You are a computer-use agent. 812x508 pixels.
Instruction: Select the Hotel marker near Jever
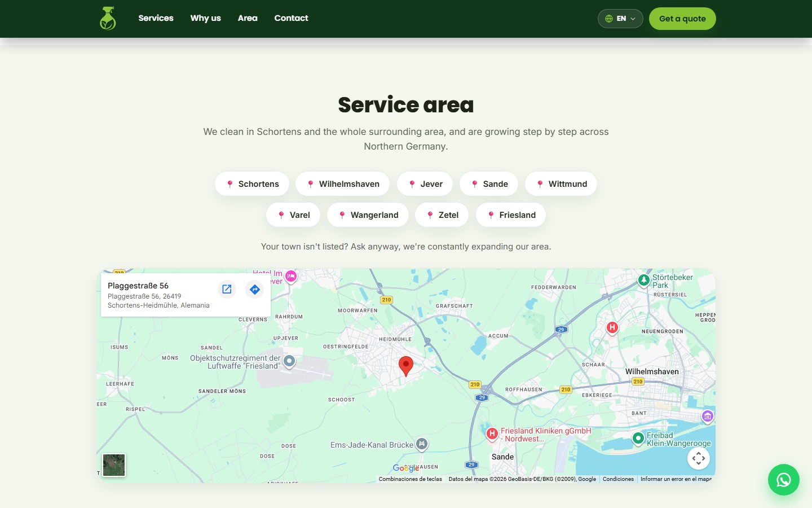point(291,276)
